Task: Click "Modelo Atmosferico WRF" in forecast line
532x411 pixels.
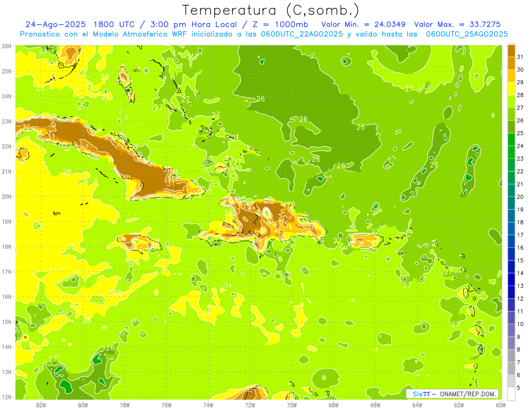Action: click(133, 34)
